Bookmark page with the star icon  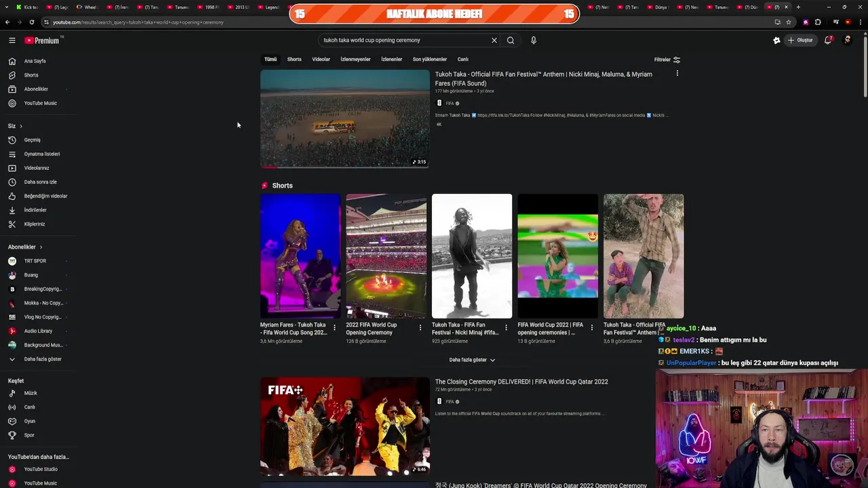tap(789, 22)
